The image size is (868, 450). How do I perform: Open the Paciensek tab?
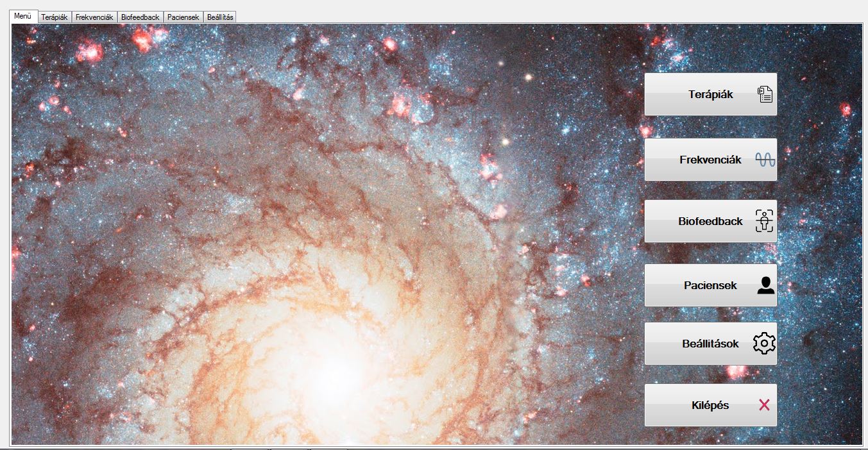[183, 17]
